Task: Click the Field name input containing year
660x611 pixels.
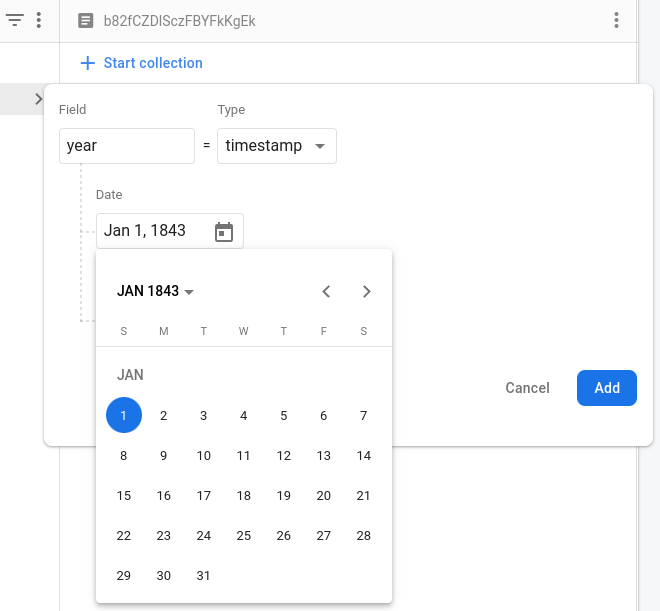Action: click(x=126, y=146)
